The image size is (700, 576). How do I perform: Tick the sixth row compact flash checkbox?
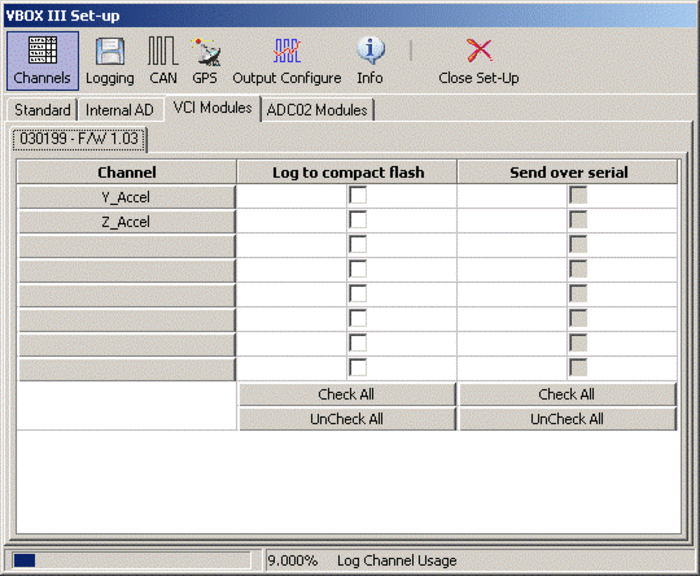pos(358,318)
